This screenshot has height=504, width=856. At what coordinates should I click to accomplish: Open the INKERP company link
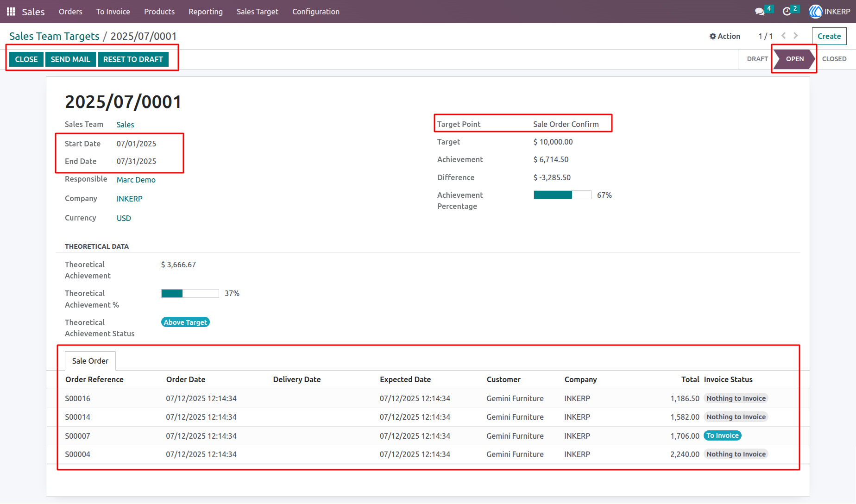click(x=130, y=199)
